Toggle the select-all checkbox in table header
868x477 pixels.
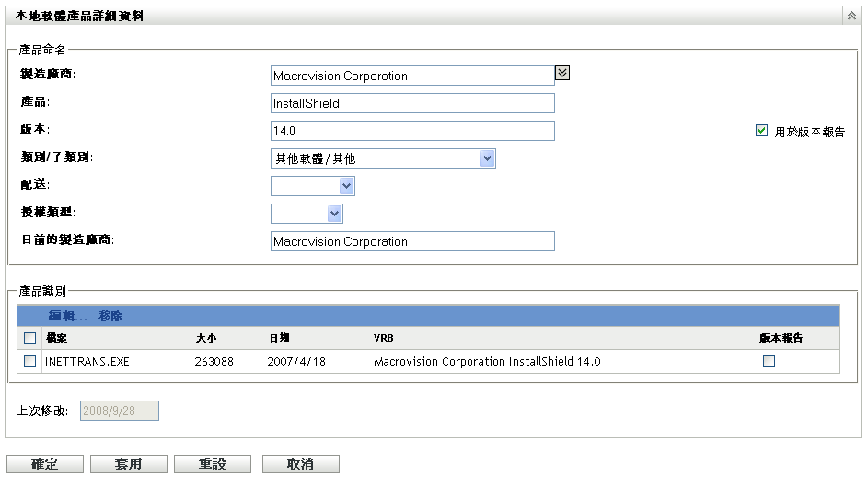(x=29, y=339)
